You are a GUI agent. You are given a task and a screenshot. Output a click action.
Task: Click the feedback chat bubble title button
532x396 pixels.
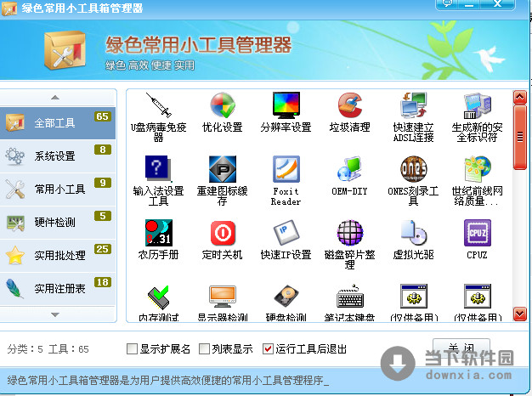click(447, 3)
